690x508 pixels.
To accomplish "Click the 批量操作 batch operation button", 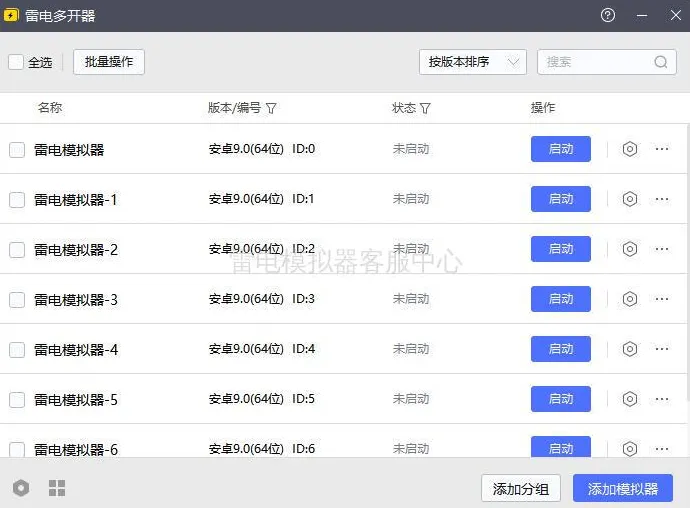I will [109, 62].
